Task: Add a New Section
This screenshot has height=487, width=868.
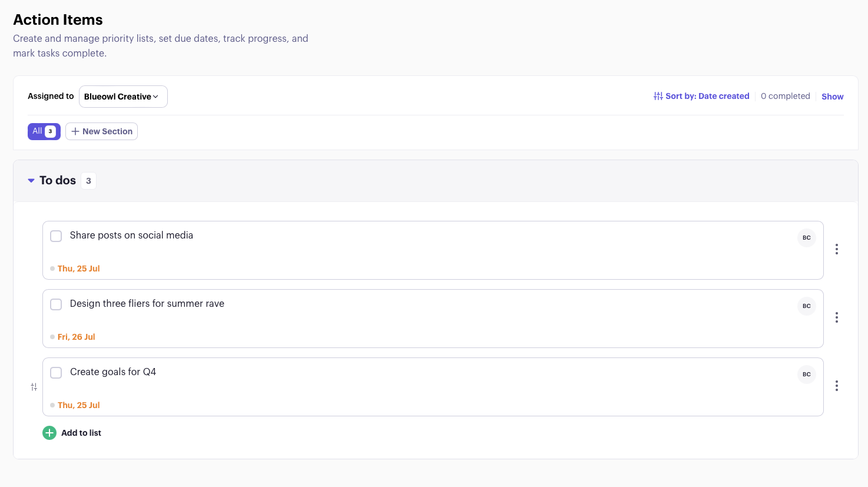Action: [x=101, y=131]
